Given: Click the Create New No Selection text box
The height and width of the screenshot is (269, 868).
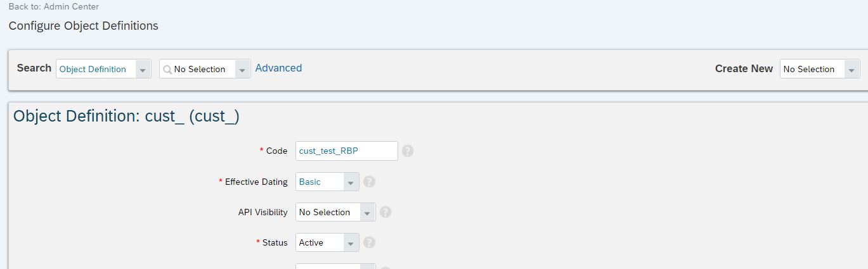Looking at the screenshot, I should (x=812, y=69).
